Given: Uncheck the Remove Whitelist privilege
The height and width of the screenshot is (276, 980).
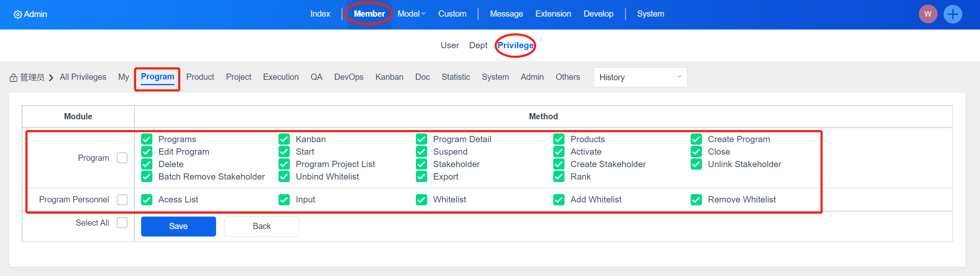Looking at the screenshot, I should point(696,200).
